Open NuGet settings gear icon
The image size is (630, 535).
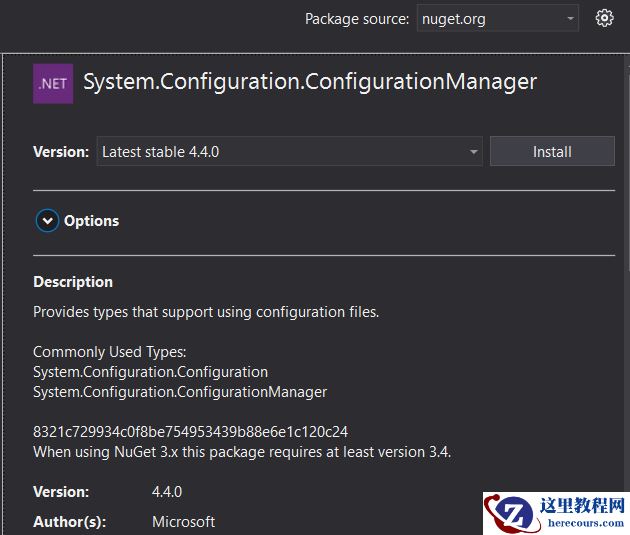point(604,18)
